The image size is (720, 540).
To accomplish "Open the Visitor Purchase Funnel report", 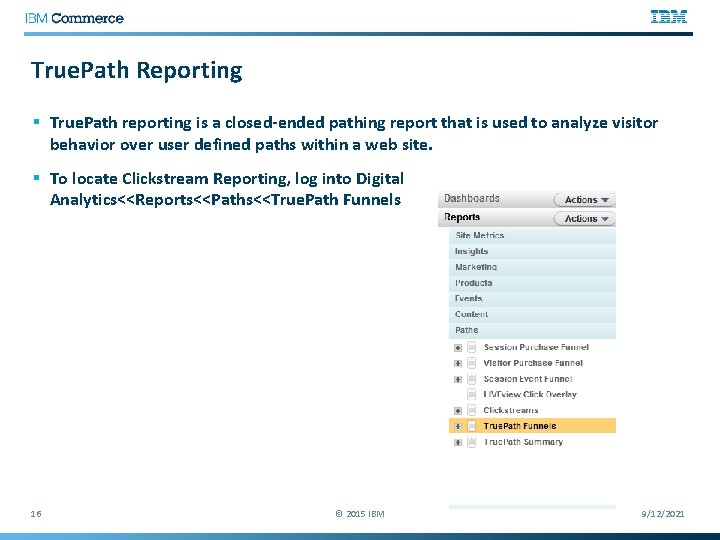I will (533, 363).
